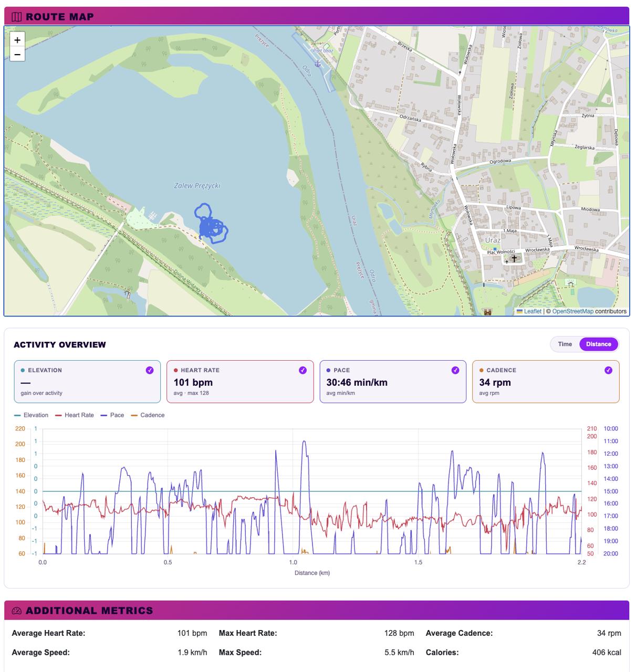Image resolution: width=636 pixels, height=672 pixels.
Task: Click the Max Heart Rate 128 bpm value
Action: (x=399, y=633)
